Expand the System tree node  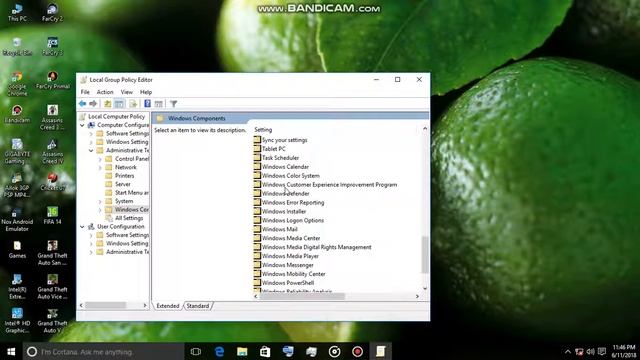pyautogui.click(x=100, y=202)
